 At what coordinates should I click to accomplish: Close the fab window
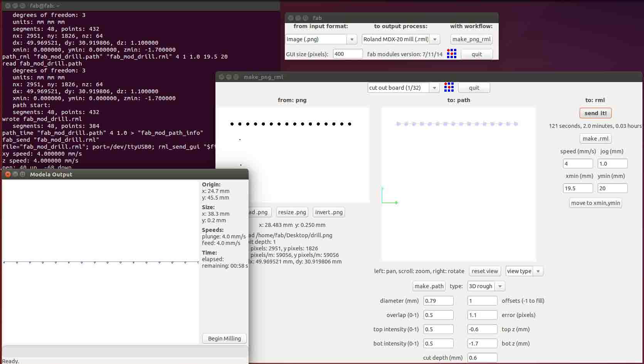[291, 18]
